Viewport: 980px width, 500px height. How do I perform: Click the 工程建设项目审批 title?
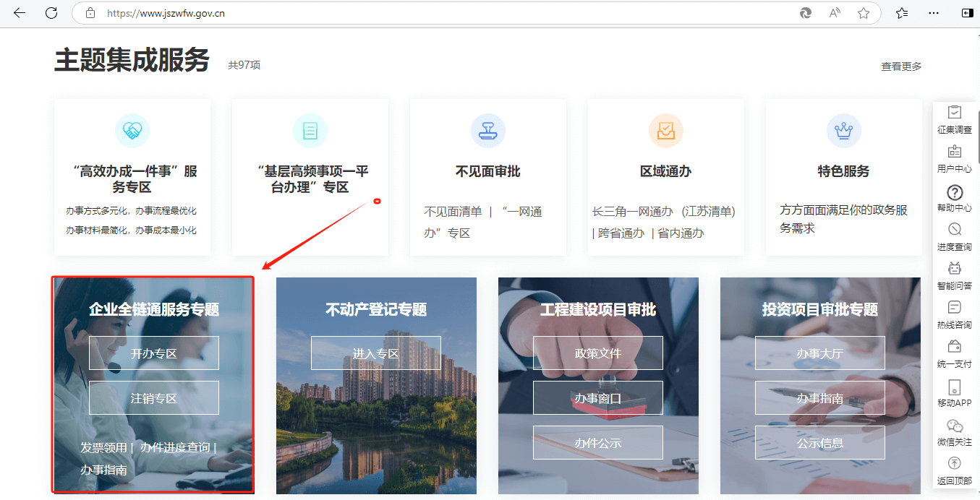tap(598, 310)
